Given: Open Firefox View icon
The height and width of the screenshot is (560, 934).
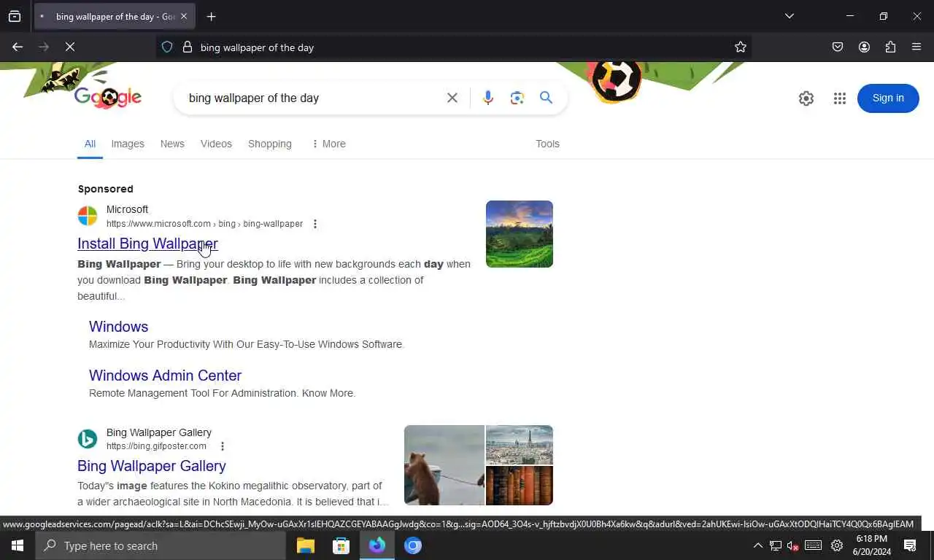Looking at the screenshot, I should (x=15, y=16).
